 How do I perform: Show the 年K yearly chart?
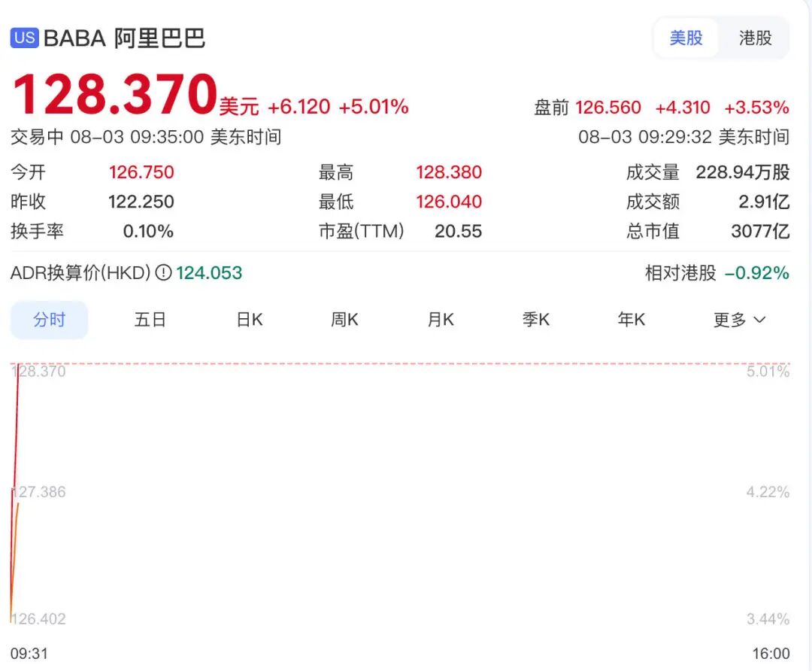click(x=632, y=320)
